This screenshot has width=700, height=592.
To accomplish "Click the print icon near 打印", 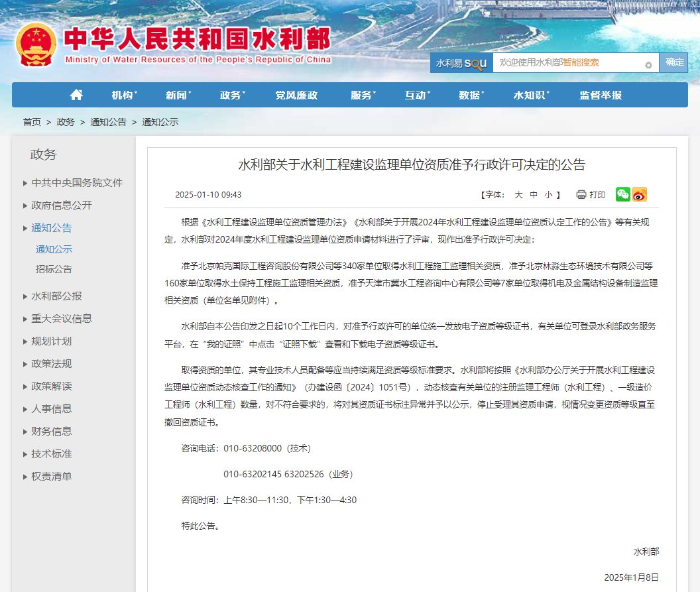I will click(x=580, y=195).
